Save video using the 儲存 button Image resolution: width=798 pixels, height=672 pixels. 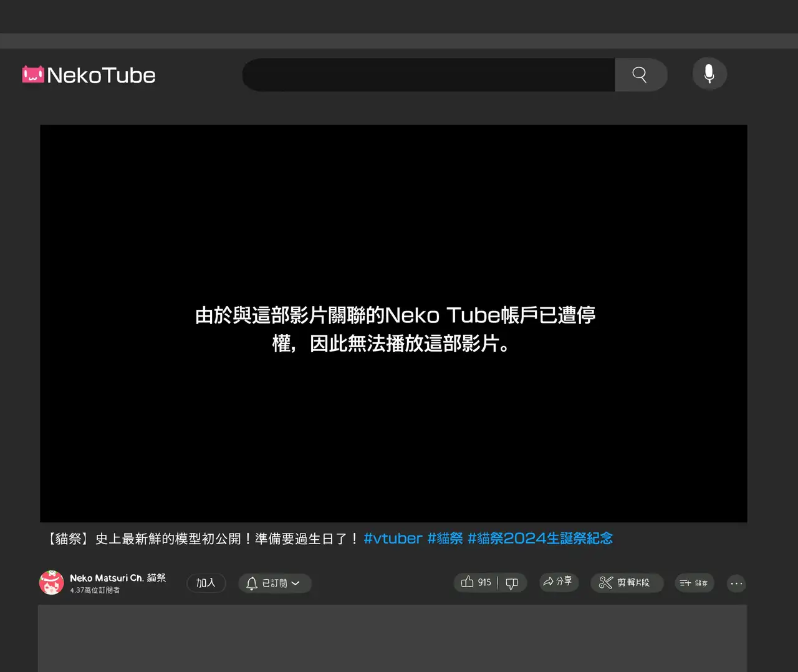[694, 583]
